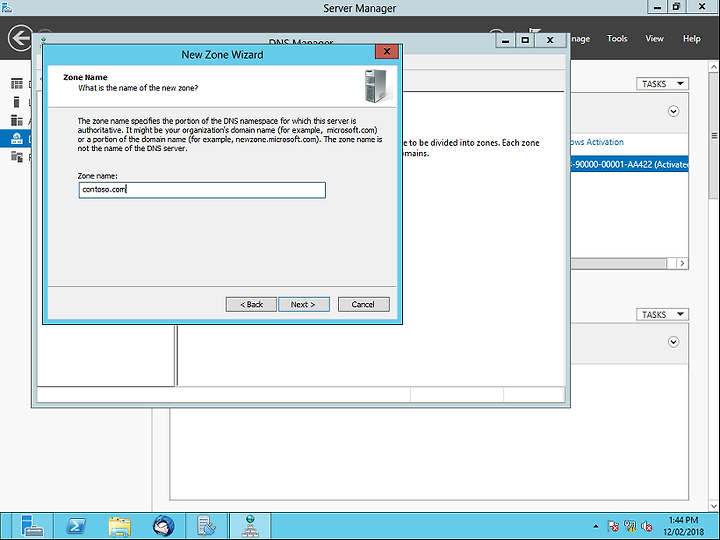Select All Servers icon in sidebar
720x540 pixels.
(17, 120)
